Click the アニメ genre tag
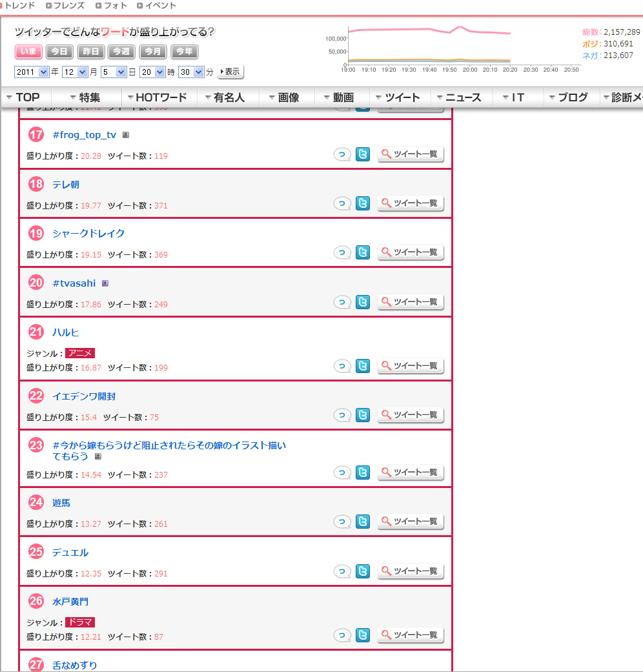The height and width of the screenshot is (672, 643). (x=80, y=353)
